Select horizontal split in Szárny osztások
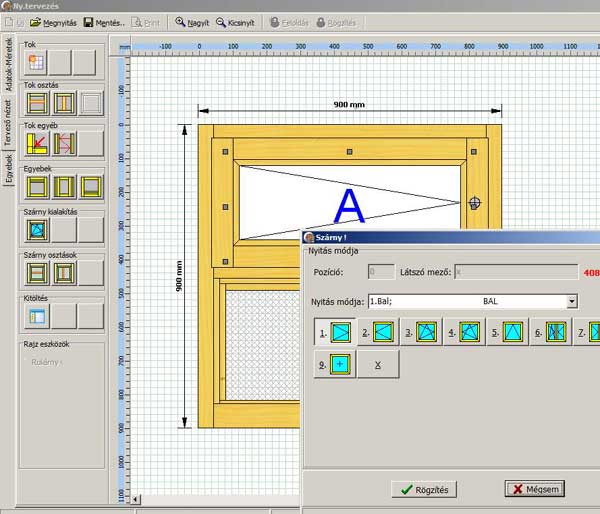Screen dimensions: 600x514 [x=37, y=273]
